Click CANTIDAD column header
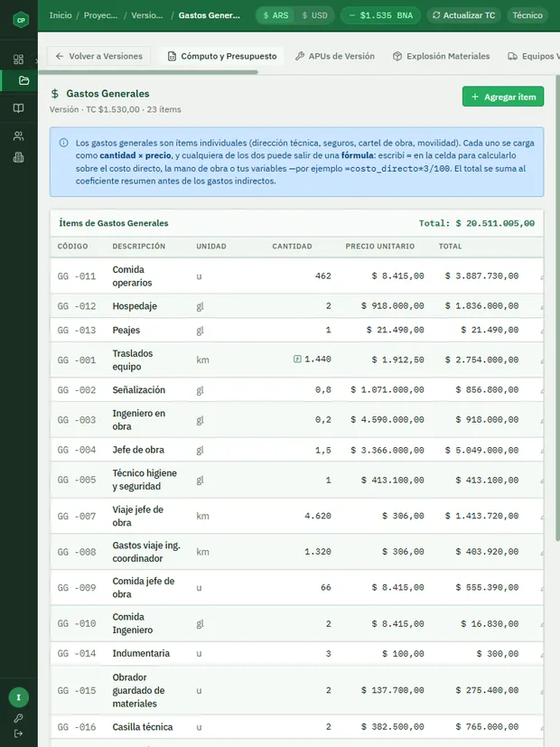Screen dimensions: 560x747 point(292,247)
